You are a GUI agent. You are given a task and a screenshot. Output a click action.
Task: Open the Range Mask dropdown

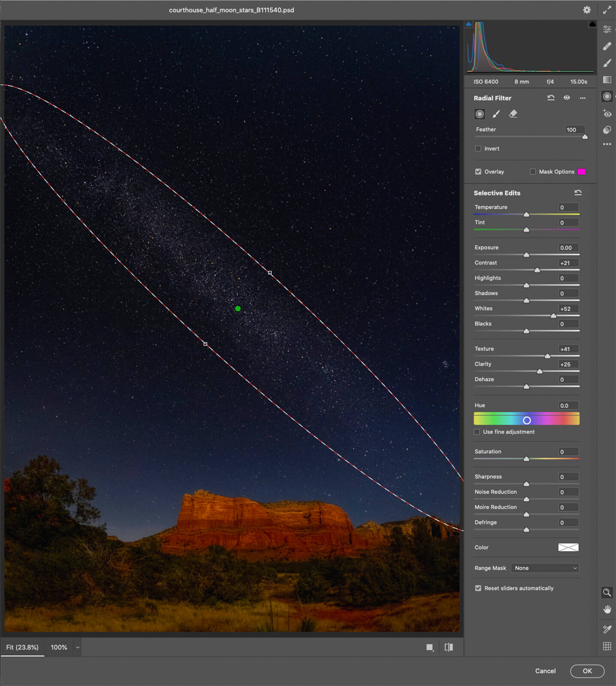tap(545, 568)
